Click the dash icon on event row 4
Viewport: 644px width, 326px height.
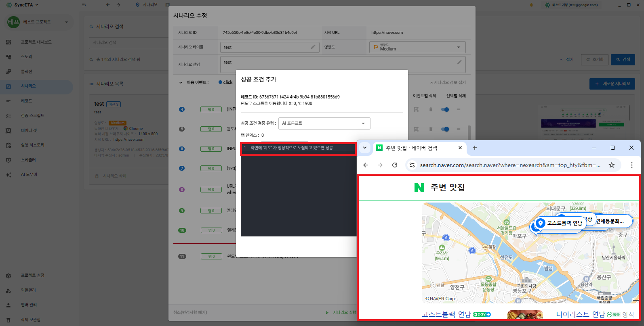459,109
